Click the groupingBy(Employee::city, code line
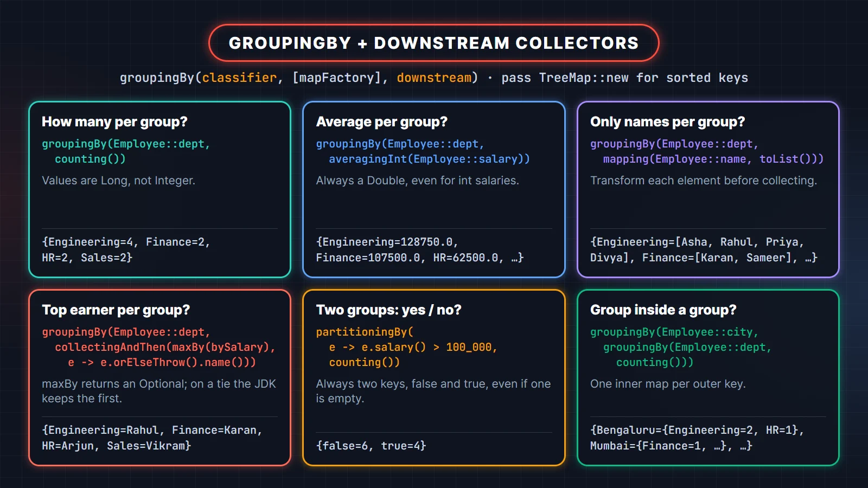 click(x=674, y=332)
